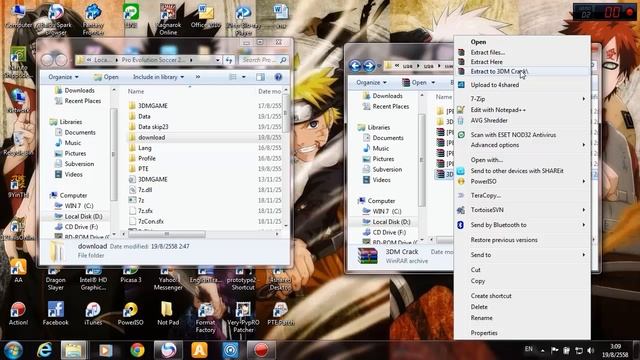640x360 pixels.
Task: Sort by Name column in left window
Action: (136, 92)
